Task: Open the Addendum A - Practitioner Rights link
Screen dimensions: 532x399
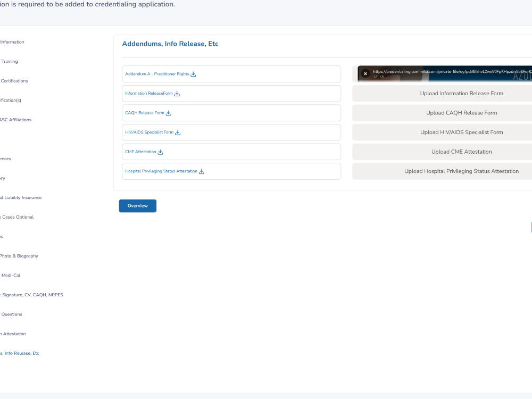Action: pos(157,73)
